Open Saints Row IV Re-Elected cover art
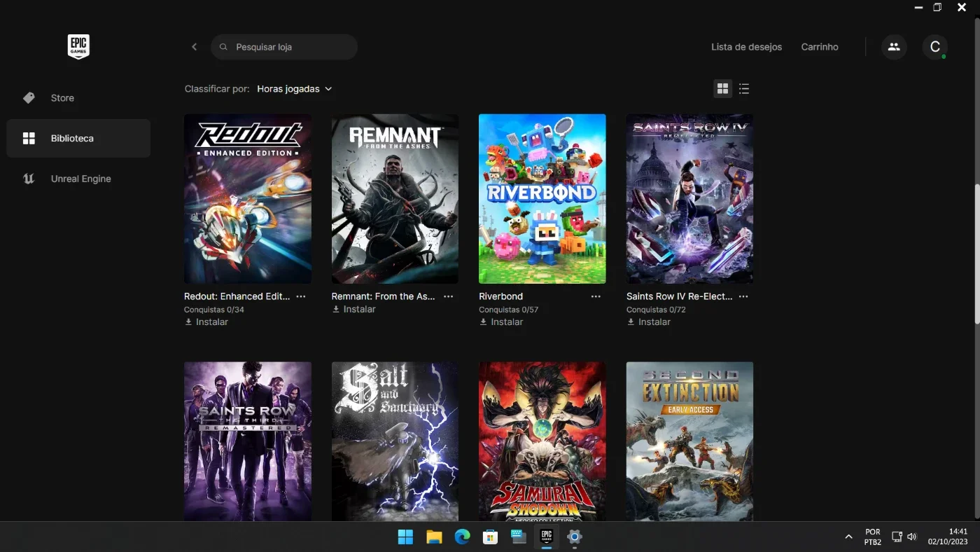980x552 pixels. point(689,199)
